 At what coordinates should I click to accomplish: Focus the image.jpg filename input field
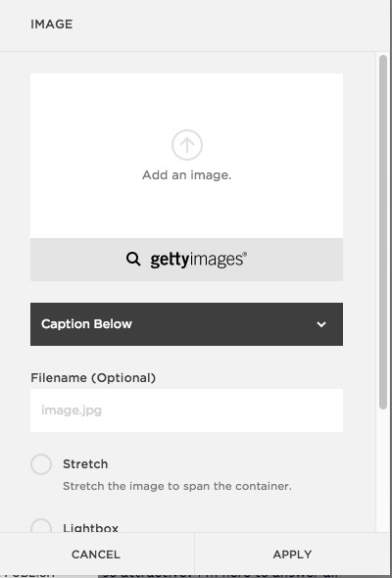pyautogui.click(x=186, y=410)
